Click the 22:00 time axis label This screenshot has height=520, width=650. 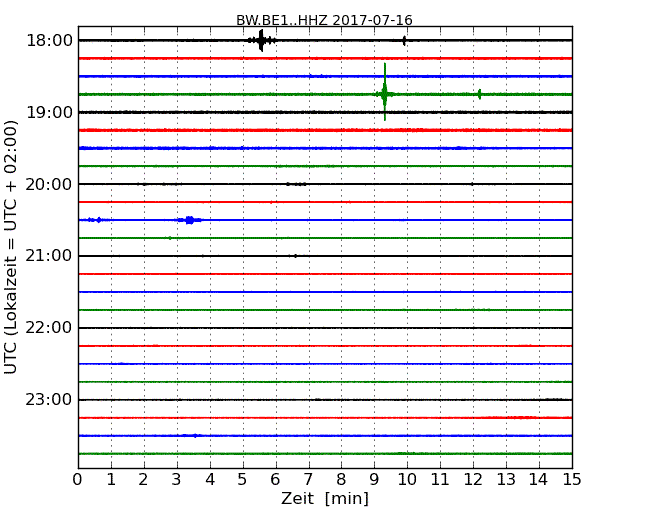pos(49,328)
